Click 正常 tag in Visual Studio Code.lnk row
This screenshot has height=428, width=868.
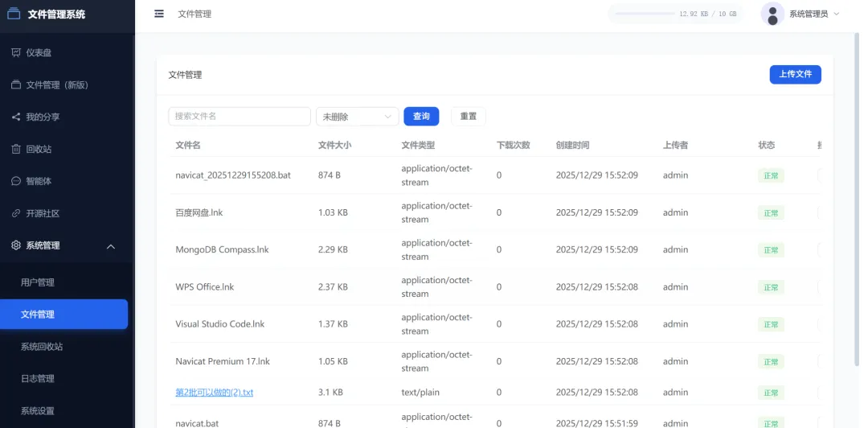click(x=771, y=324)
